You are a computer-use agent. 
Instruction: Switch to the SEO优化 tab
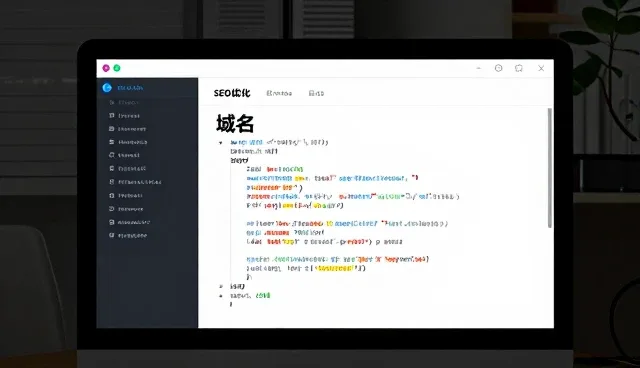point(232,93)
